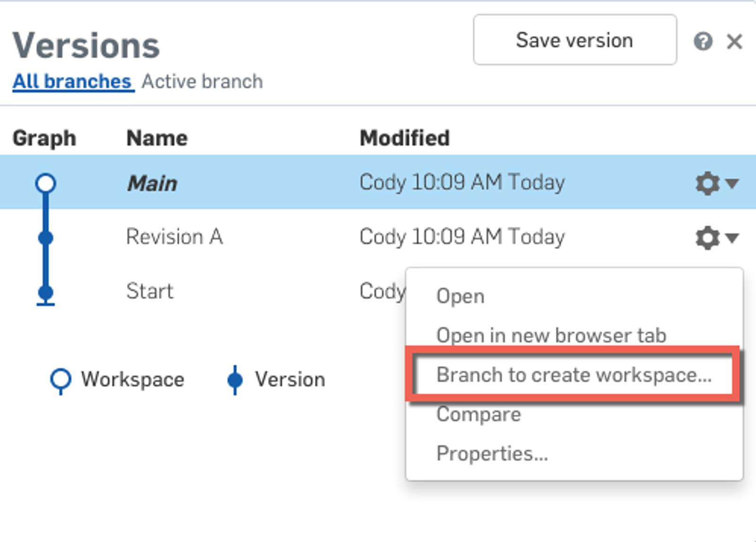Click the Version legend icon

235,380
